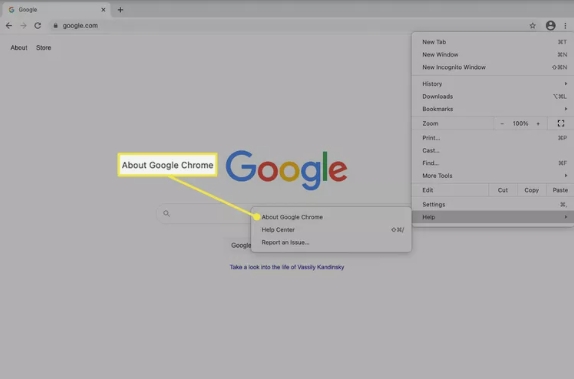Toggle fullscreen icon in Zoom row

point(560,123)
